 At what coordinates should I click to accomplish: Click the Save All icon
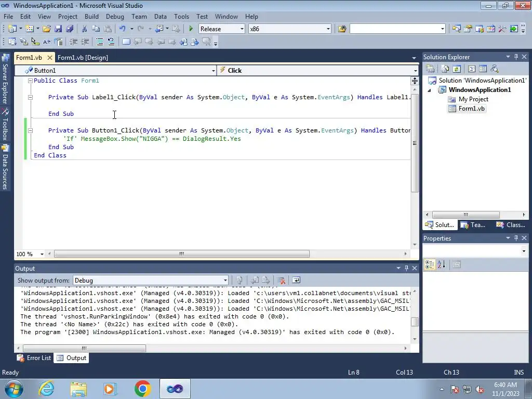click(70, 29)
